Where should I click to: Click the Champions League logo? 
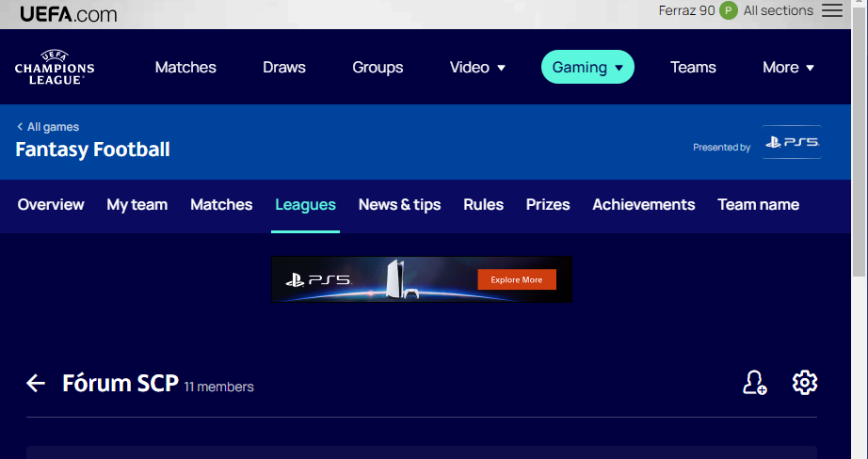[55, 67]
